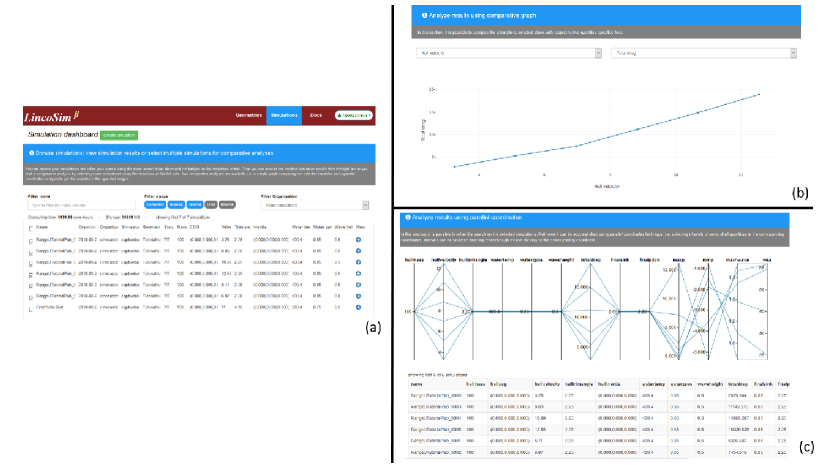Toggle checkbox of the FirstPublicTest row
The width and height of the screenshot is (830, 465).
31,309
